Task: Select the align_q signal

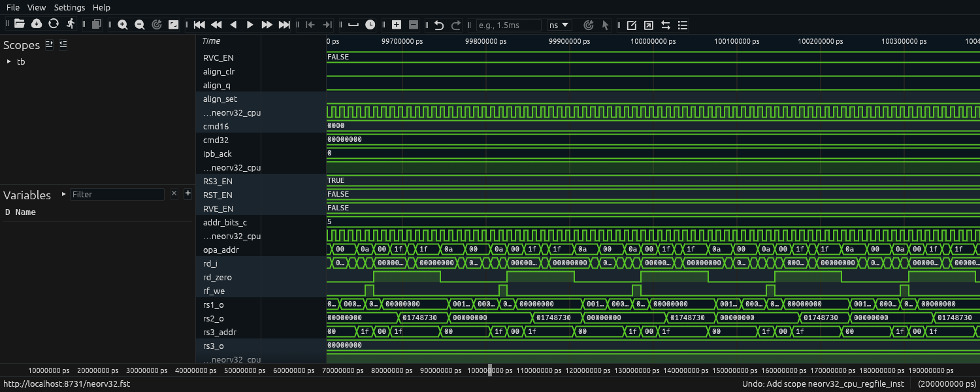Action: (216, 85)
